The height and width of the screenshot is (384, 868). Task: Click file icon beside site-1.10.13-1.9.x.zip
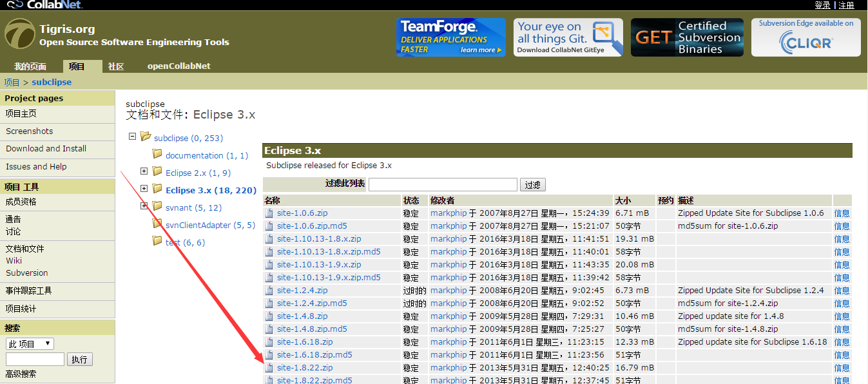269,265
